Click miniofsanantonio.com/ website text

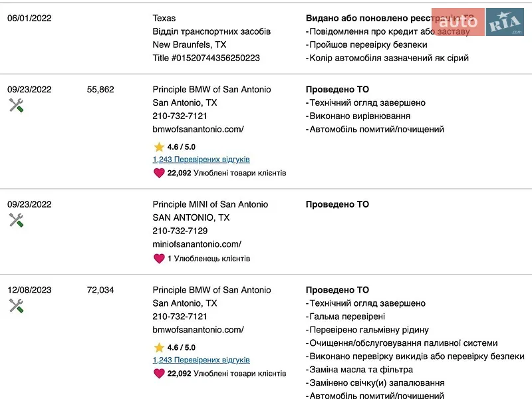(x=197, y=244)
